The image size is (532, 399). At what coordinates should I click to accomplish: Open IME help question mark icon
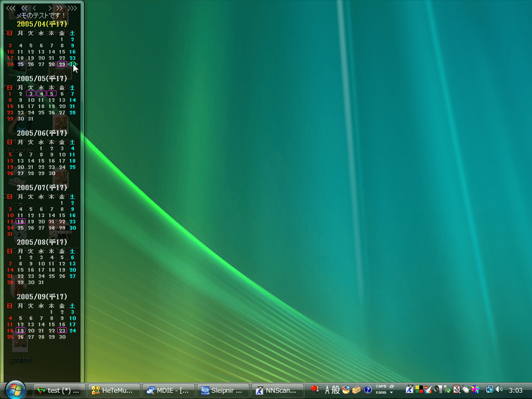(x=368, y=390)
